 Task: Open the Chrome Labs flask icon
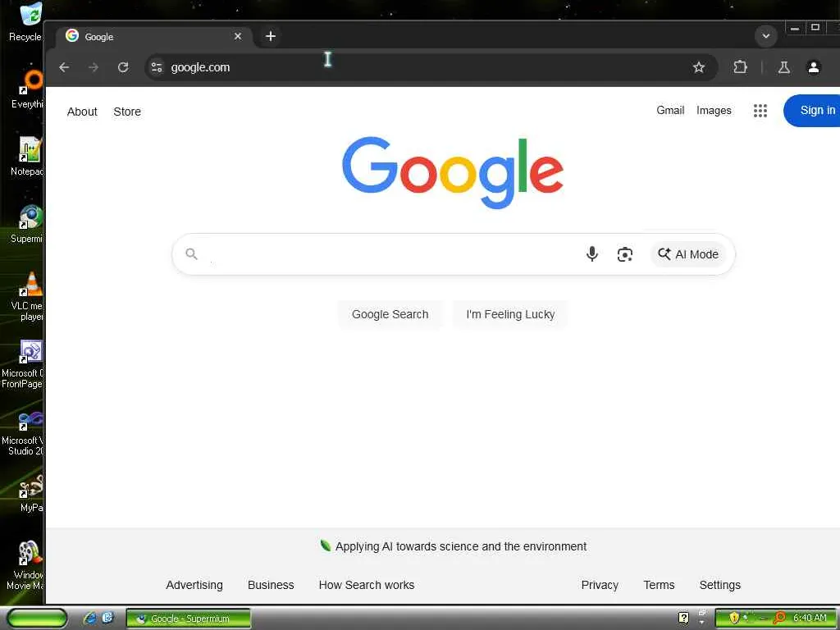(x=783, y=67)
